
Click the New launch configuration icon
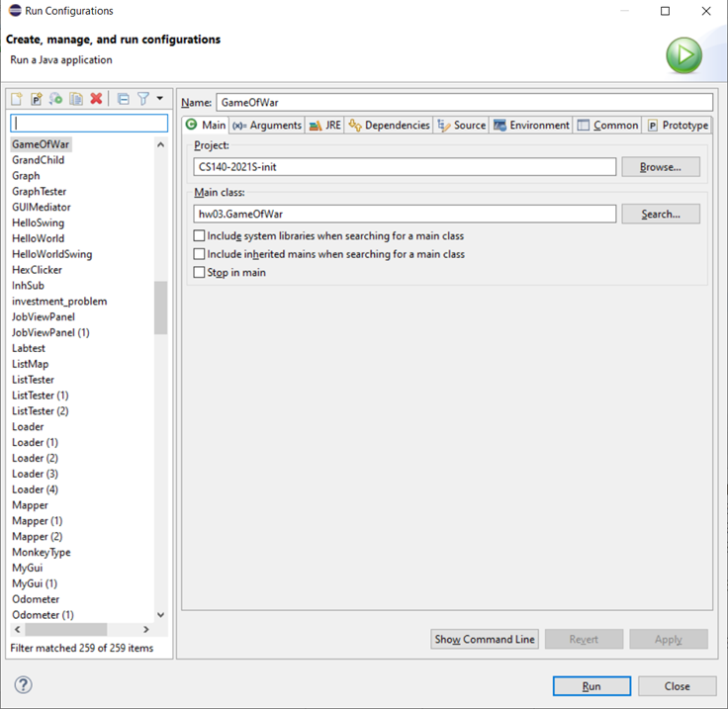click(x=17, y=99)
